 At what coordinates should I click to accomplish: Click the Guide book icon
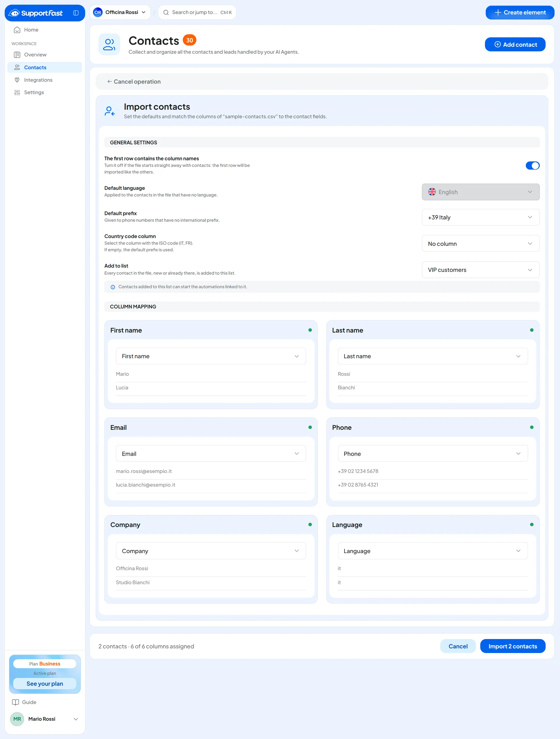(15, 702)
